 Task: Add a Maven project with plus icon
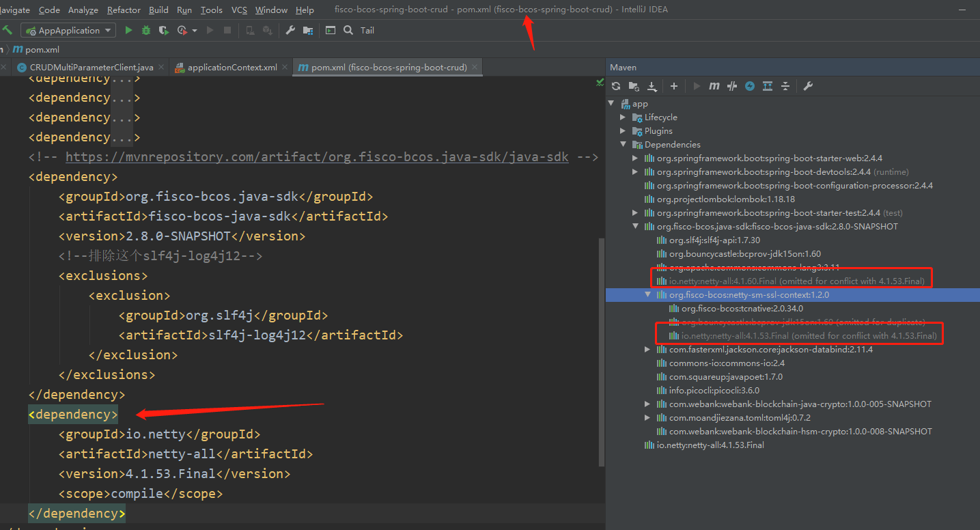point(674,86)
